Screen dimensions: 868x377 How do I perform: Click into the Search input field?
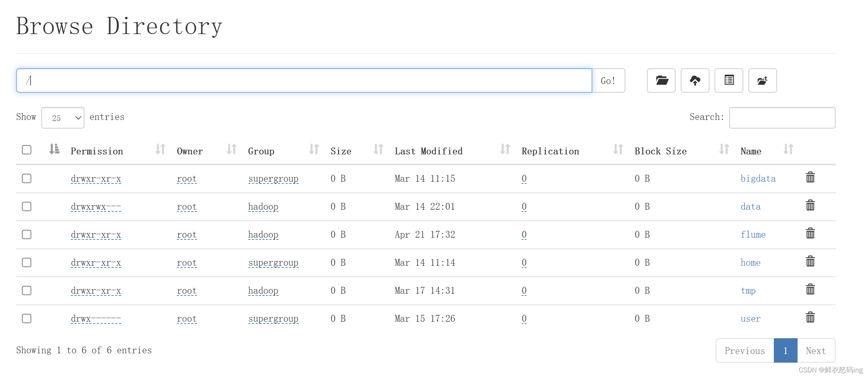click(782, 118)
